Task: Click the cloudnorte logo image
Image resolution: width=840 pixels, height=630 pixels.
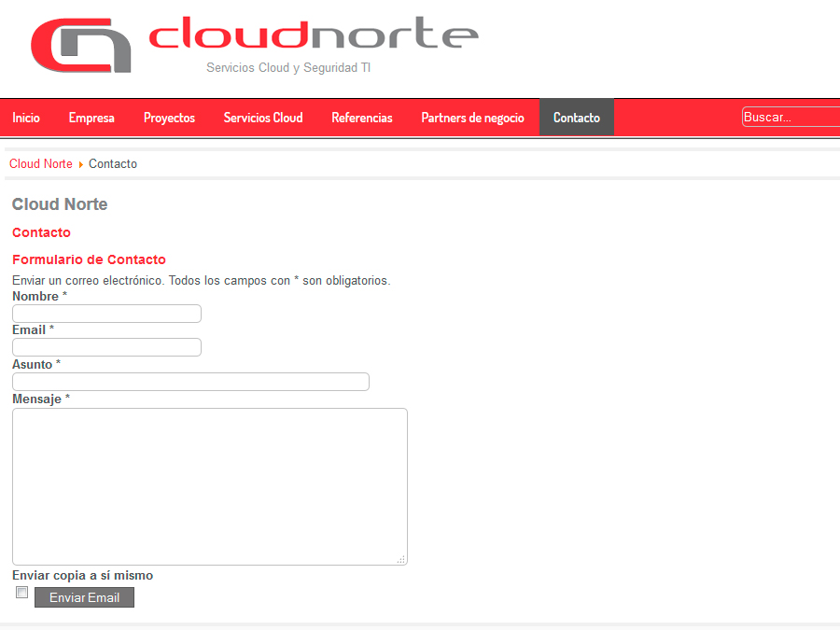Action: [x=255, y=45]
